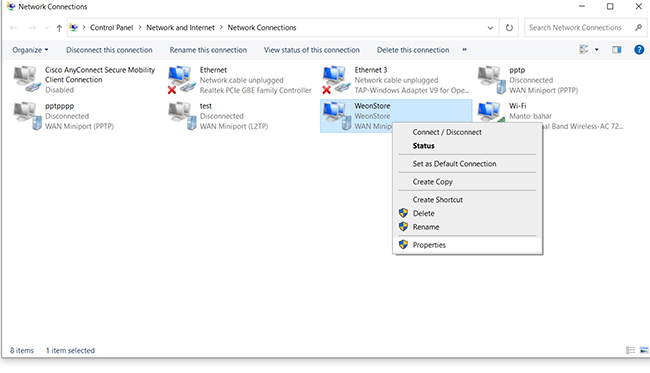This screenshot has height=373, width=650.
Task: Show more toolbar commands chevron
Action: pyautogui.click(x=464, y=50)
